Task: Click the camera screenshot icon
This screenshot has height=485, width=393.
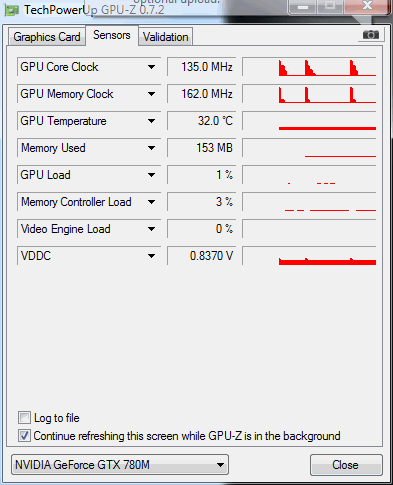Action: pyautogui.click(x=371, y=34)
